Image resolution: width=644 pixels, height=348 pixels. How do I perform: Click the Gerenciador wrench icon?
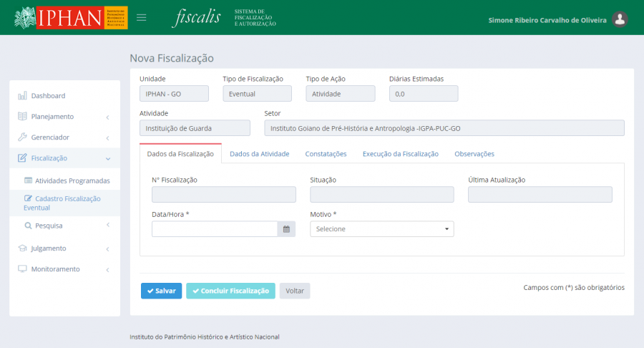(22, 137)
